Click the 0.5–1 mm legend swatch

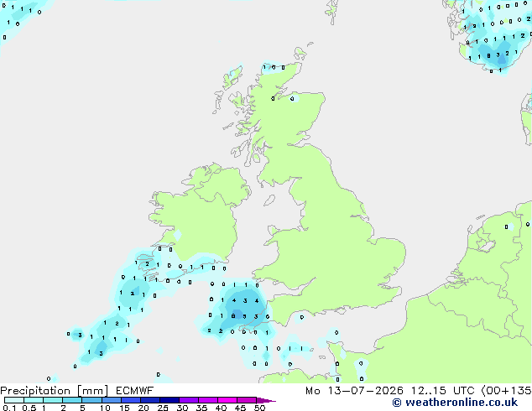pos(34,400)
